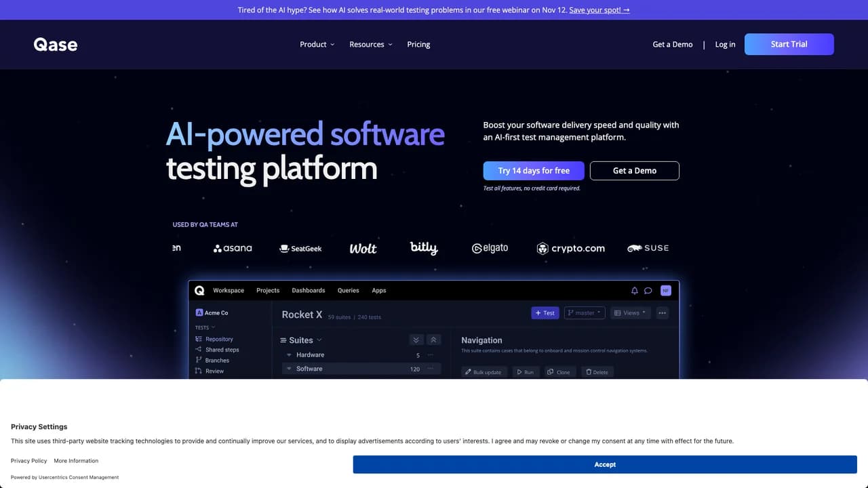Go to the Pricing page

418,44
